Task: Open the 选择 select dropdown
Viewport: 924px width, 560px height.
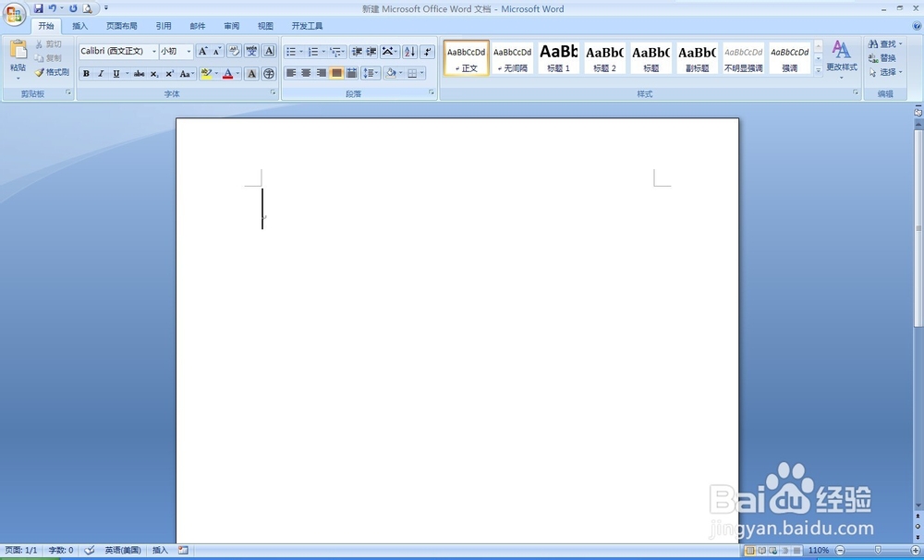Action: click(x=885, y=72)
